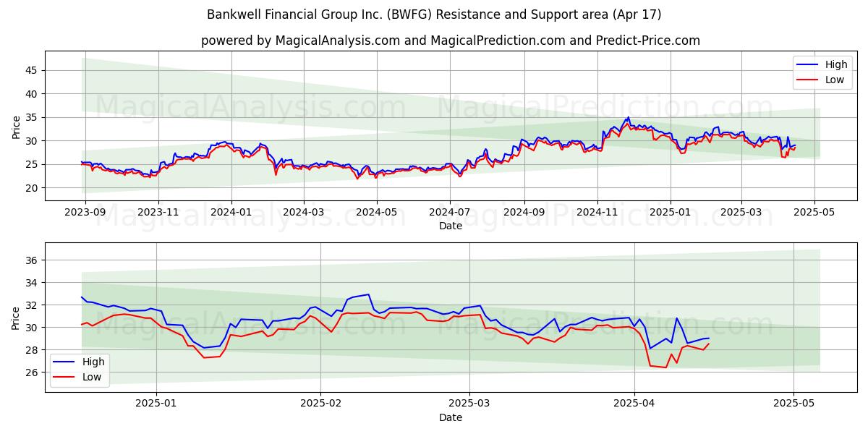Click the '2025-02' tick on the bottom chart x-axis

(320, 404)
